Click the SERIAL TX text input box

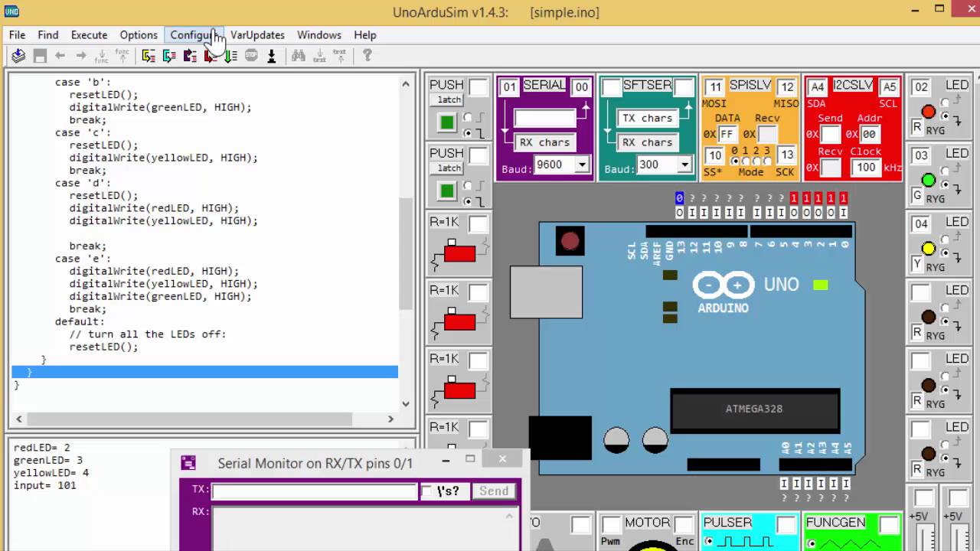(x=544, y=118)
